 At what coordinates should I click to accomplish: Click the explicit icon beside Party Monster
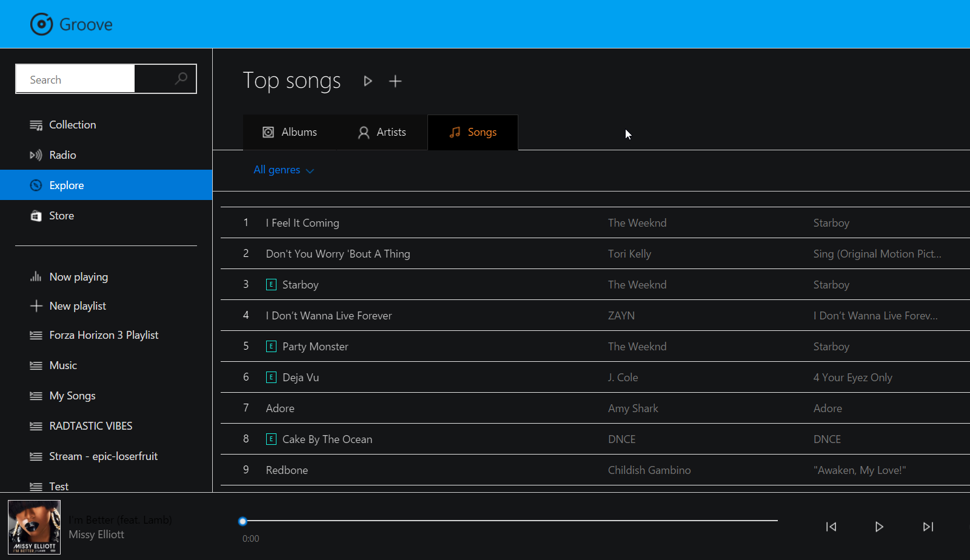[272, 346]
